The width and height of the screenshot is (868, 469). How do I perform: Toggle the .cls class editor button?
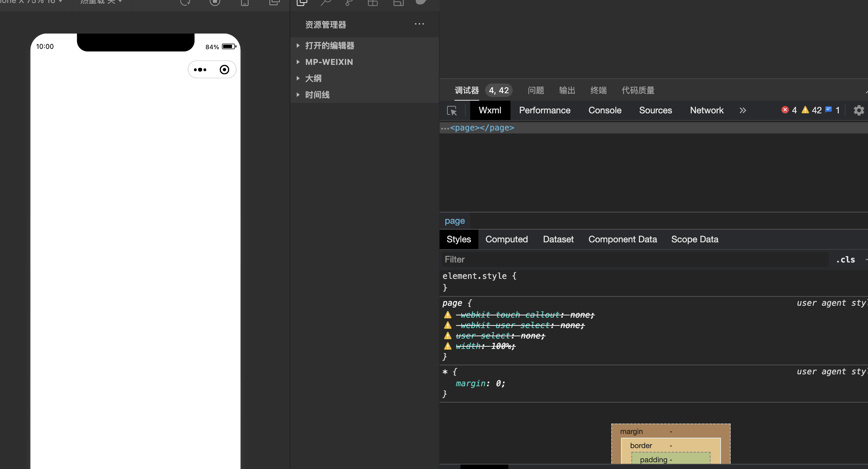845,260
